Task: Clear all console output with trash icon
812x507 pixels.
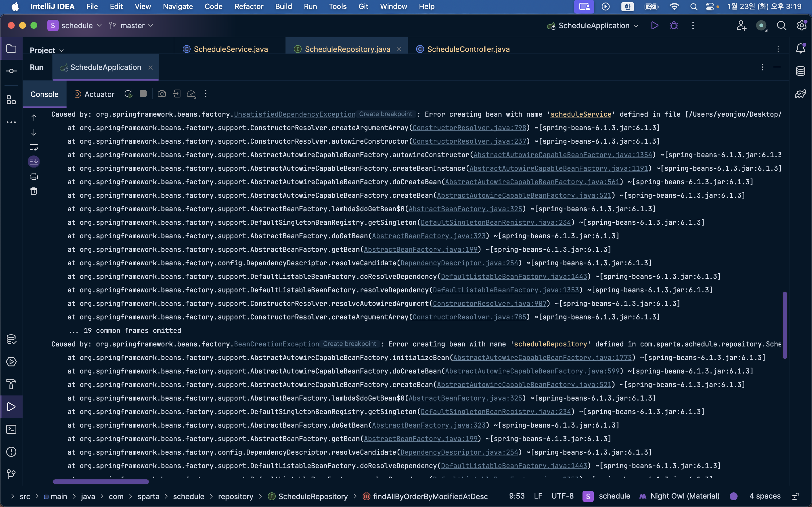Action: (34, 191)
